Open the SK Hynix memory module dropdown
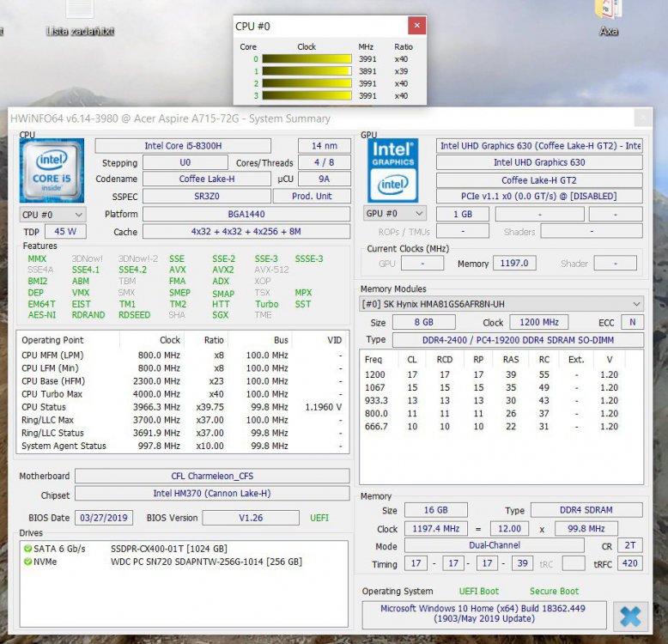Image resolution: width=668 pixels, height=644 pixels. click(x=501, y=304)
